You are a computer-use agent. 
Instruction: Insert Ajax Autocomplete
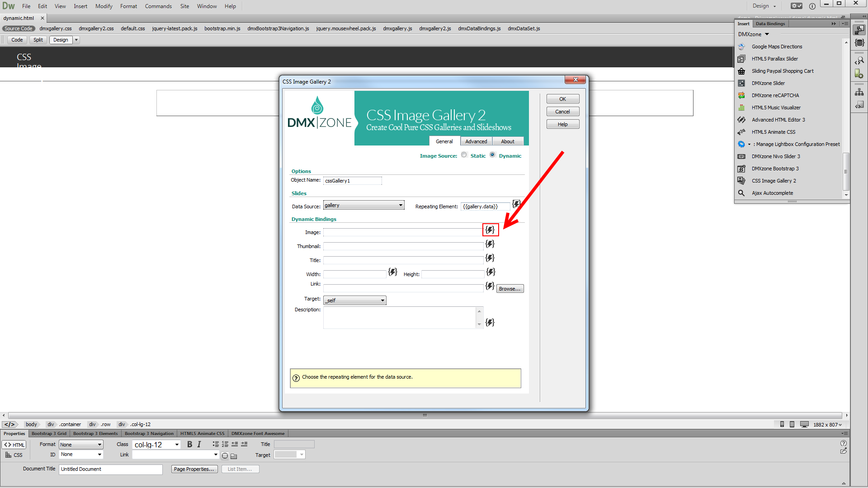click(772, 193)
